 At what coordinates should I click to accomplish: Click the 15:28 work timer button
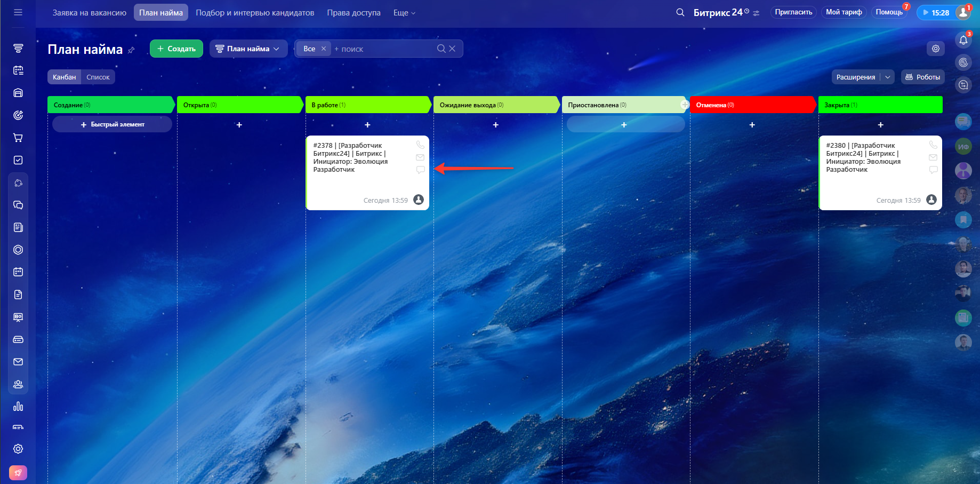[x=936, y=12]
